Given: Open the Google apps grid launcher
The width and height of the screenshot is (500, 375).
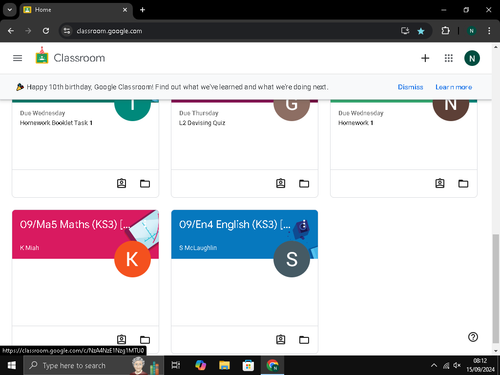Looking at the screenshot, I should [449, 58].
